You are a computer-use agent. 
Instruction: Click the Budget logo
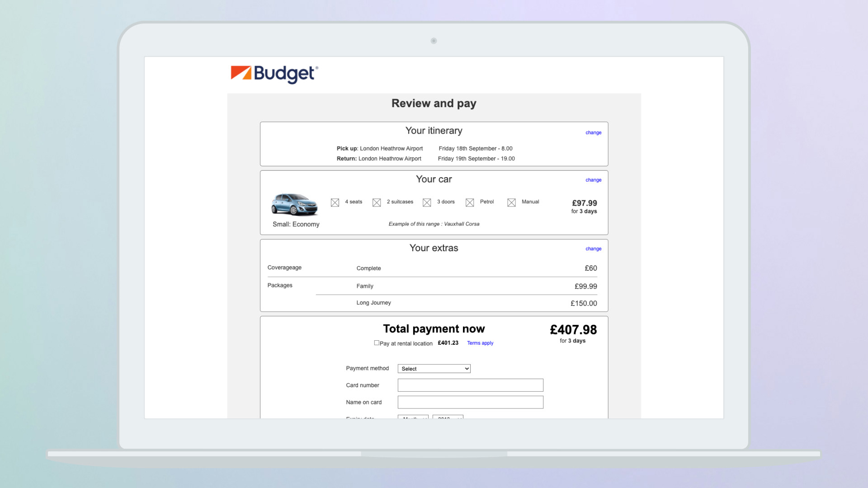click(274, 74)
